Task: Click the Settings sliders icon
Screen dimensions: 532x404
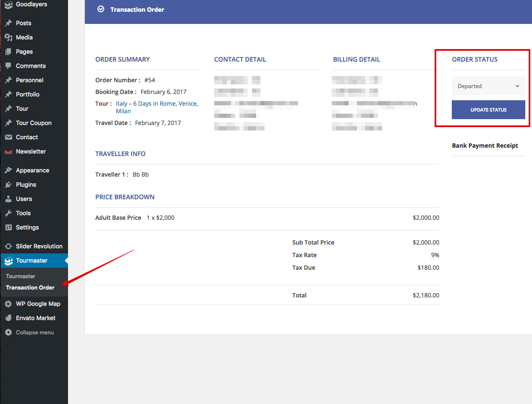Action: 8,227
